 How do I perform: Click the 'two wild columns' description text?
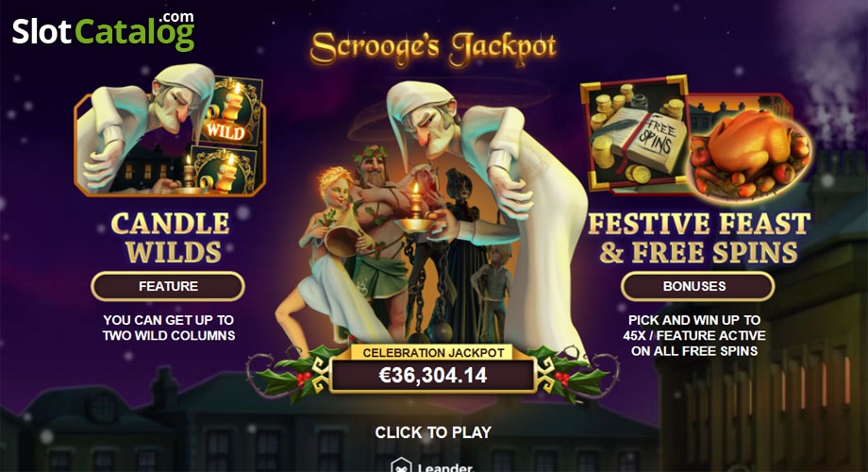[169, 328]
